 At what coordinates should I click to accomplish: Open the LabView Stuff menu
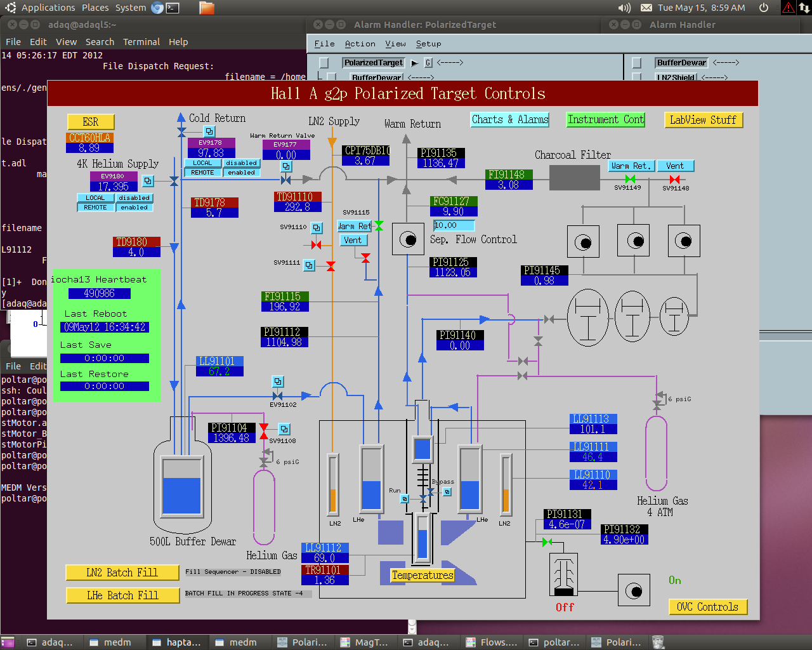pyautogui.click(x=703, y=120)
